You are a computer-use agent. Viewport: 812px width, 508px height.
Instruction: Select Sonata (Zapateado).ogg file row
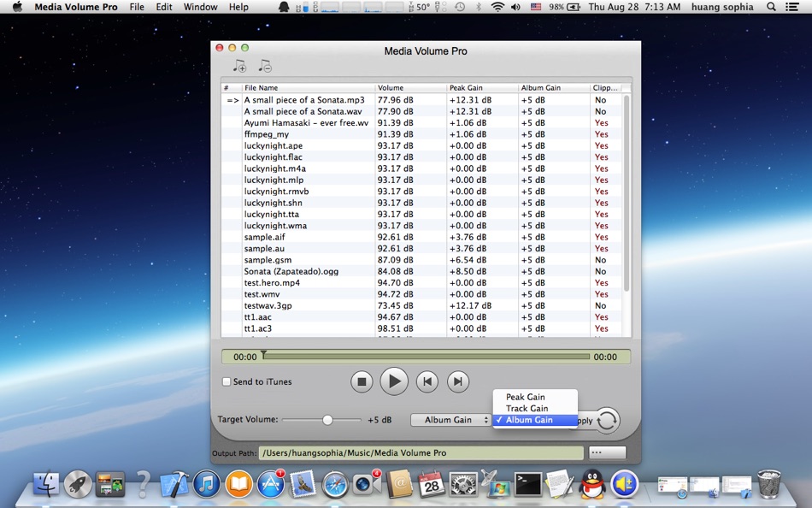[422, 271]
